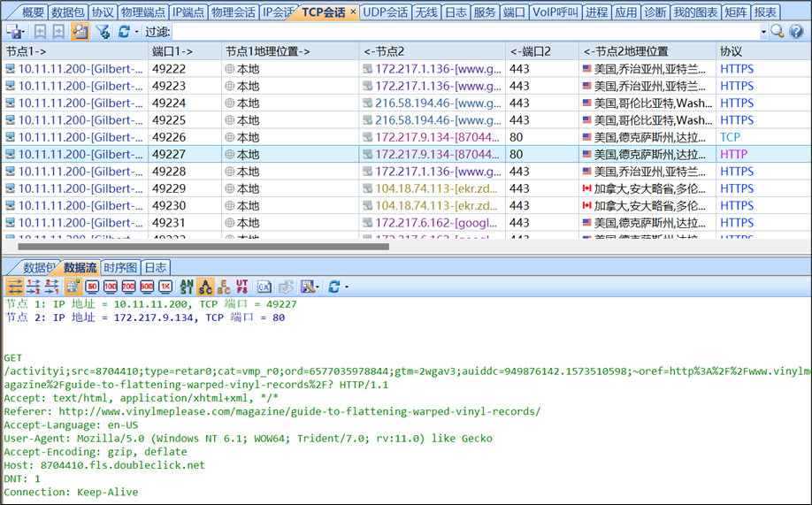Open the 时序图 tab in lower panel

point(120,268)
